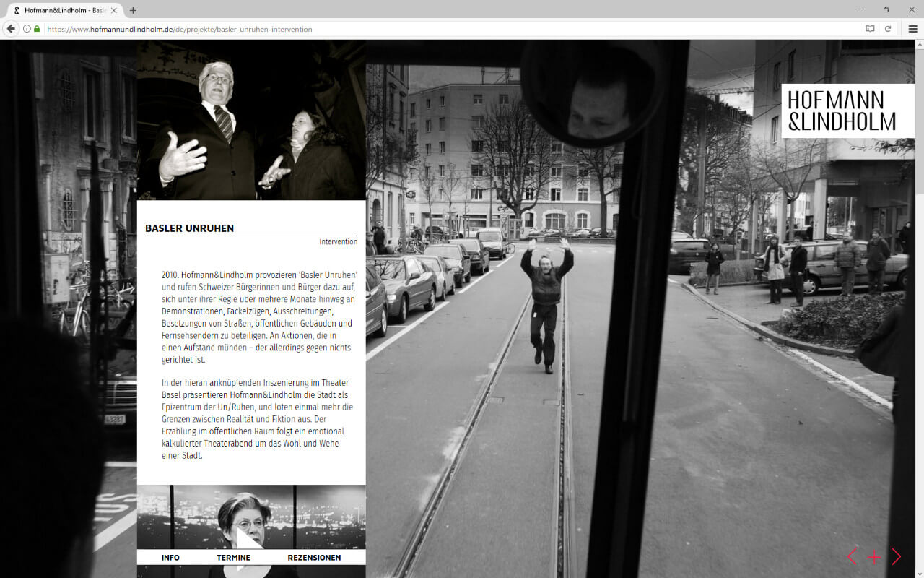Screen dimensions: 924x578
Task: Toggle reader view icon in the address bar
Action: click(870, 29)
